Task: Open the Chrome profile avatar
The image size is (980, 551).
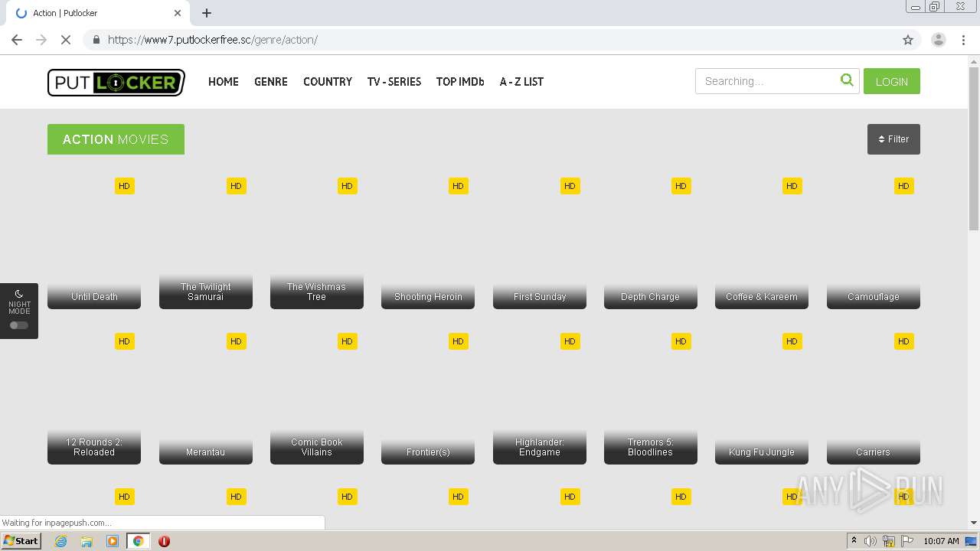Action: click(938, 40)
